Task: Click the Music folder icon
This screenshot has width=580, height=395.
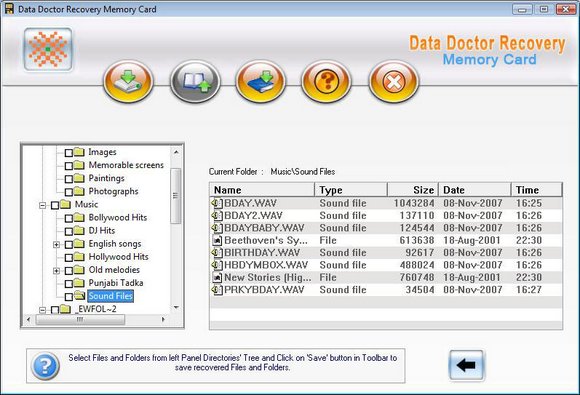Action: coord(65,204)
